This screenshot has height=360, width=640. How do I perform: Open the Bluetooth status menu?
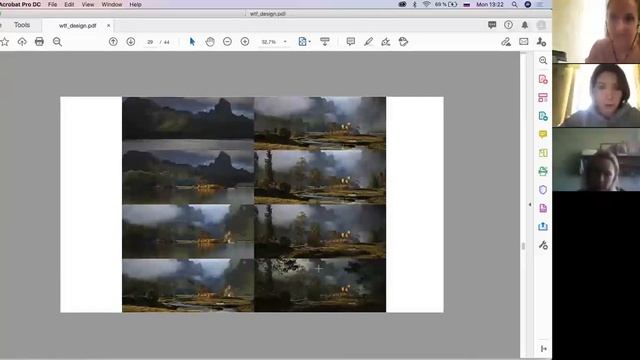point(414,4)
